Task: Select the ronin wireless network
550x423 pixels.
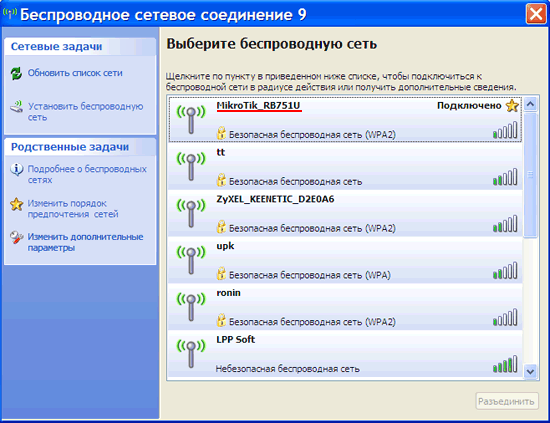Action: click(x=345, y=307)
